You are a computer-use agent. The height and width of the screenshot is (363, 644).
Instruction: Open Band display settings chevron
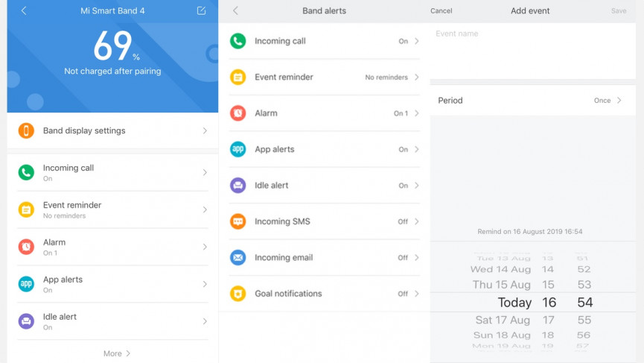(205, 130)
